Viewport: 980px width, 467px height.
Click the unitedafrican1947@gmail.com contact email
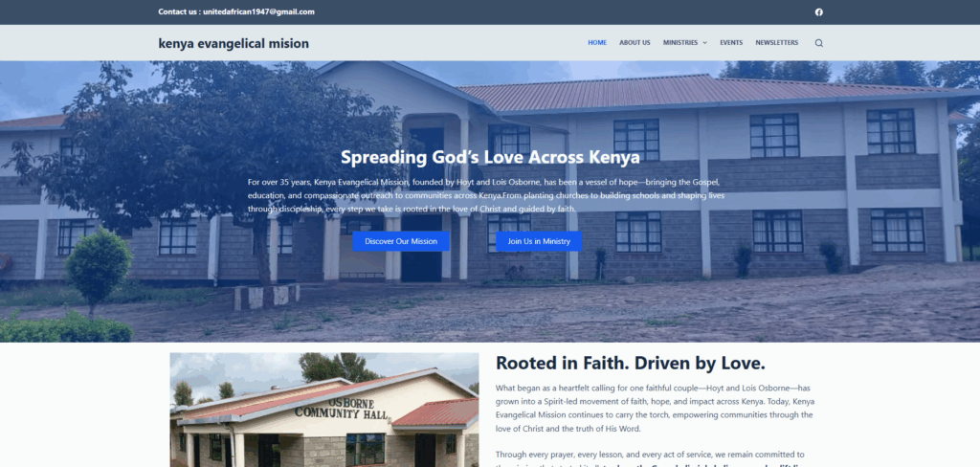point(258,11)
